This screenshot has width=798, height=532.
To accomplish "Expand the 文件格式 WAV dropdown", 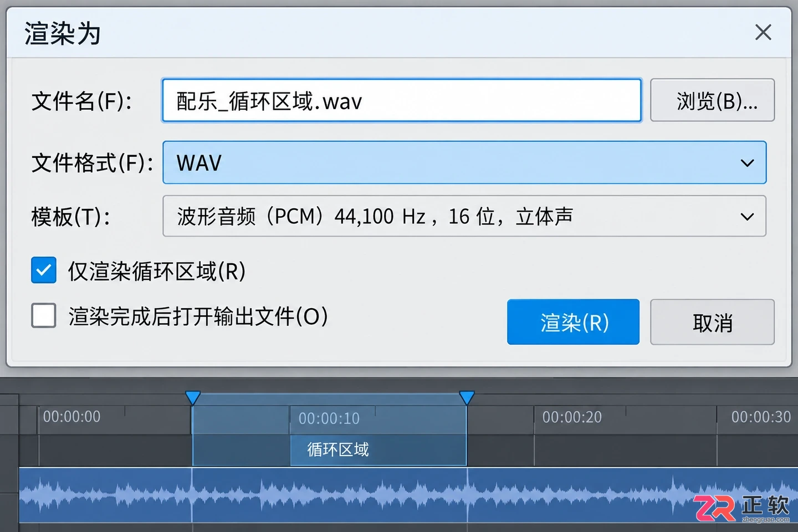I will [x=464, y=162].
